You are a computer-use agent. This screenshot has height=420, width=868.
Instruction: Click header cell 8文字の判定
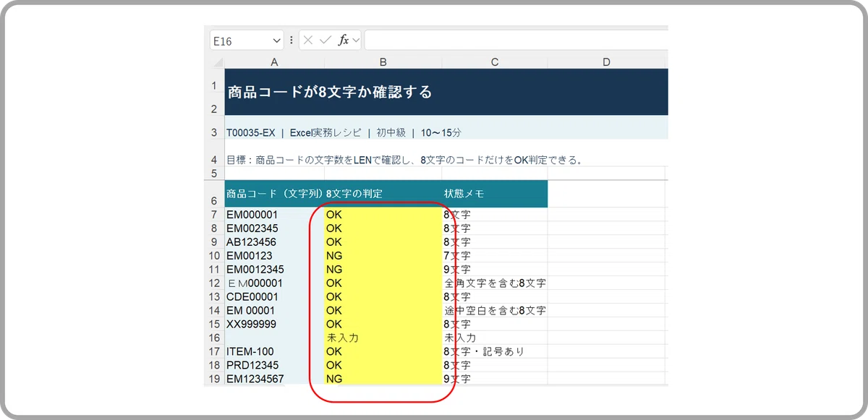point(383,194)
